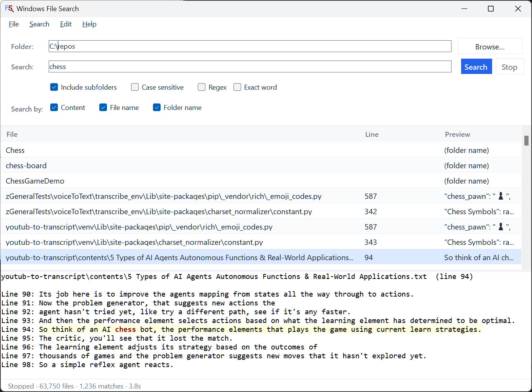Click the Search term input field
Image resolution: width=532 pixels, height=392 pixels.
point(250,67)
